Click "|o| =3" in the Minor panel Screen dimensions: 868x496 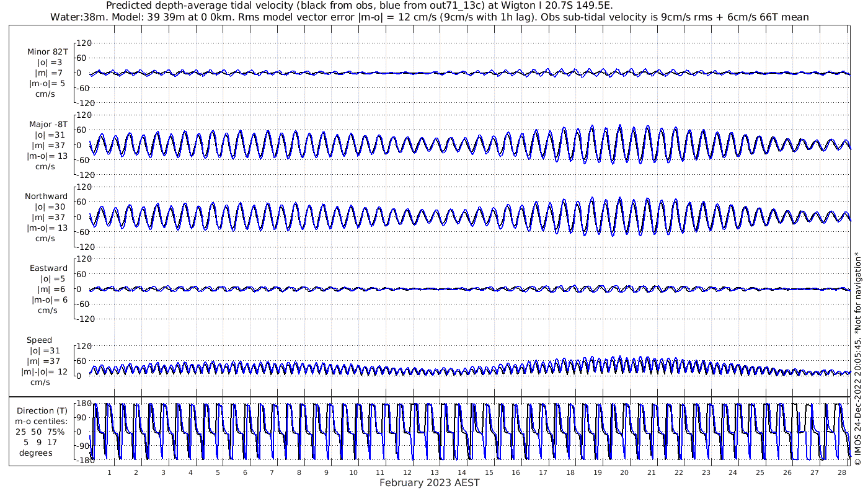49,63
